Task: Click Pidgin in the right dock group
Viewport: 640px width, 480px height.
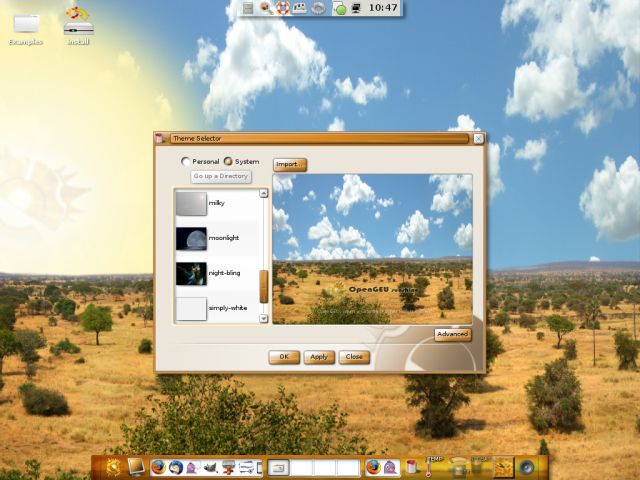Action: coord(391,468)
